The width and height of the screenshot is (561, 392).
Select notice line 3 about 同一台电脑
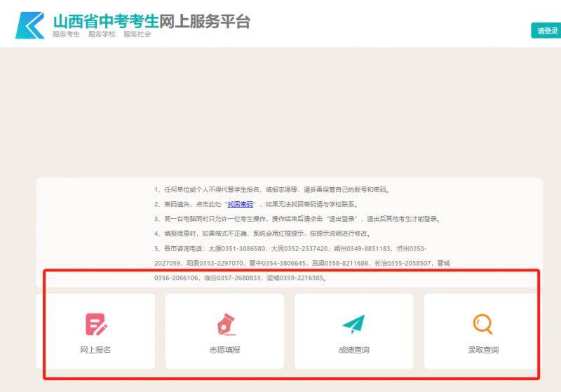click(x=297, y=219)
